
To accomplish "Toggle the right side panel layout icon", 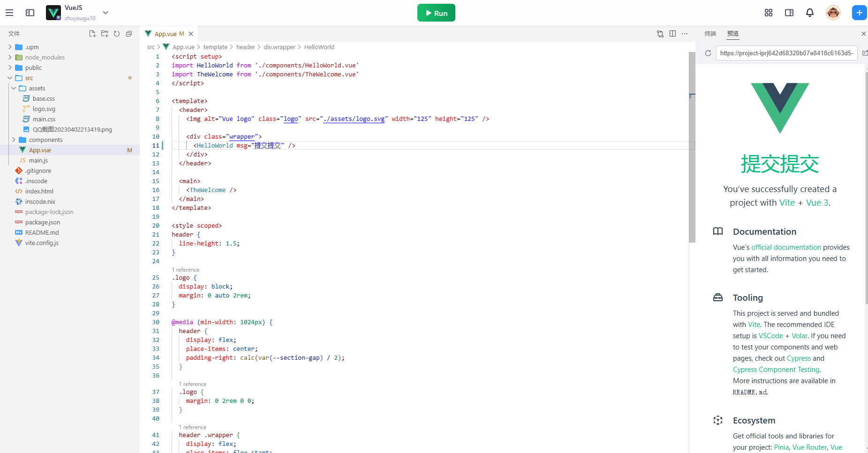I will pos(789,13).
